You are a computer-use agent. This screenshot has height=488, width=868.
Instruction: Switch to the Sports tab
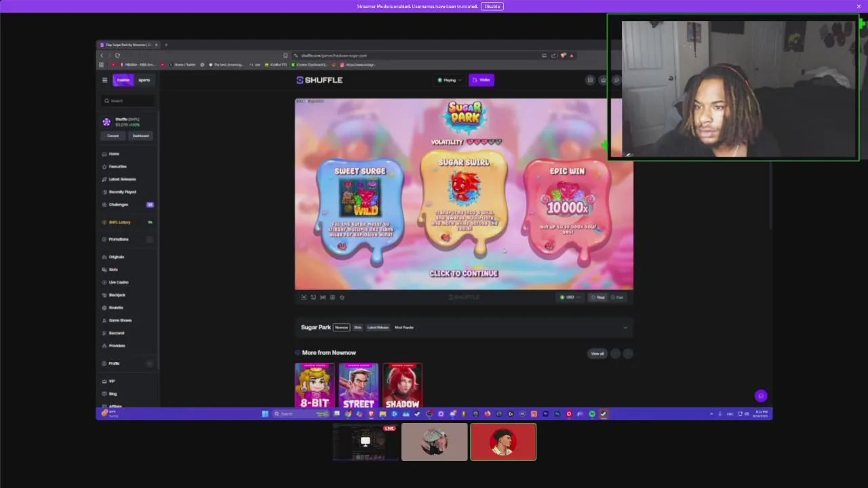click(144, 80)
